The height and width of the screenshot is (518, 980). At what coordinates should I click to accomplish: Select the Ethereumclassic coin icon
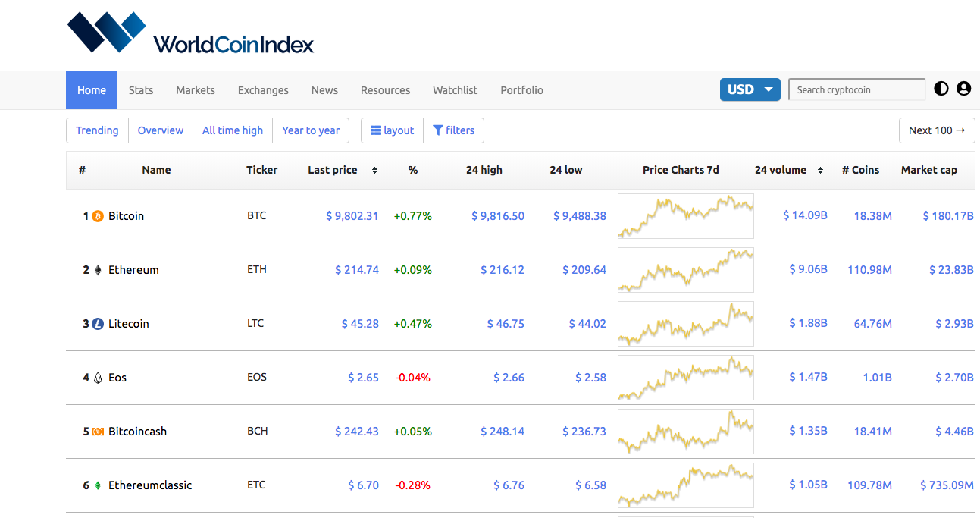coord(99,485)
